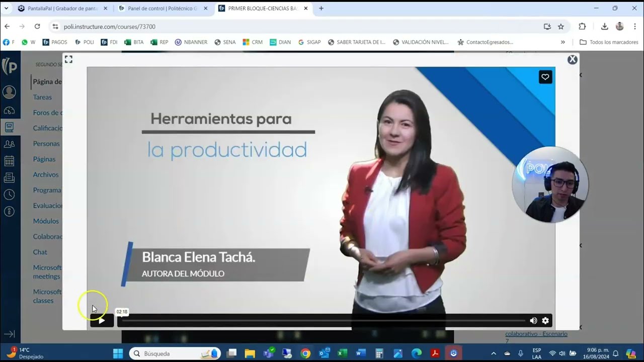Open the Chrome three-dot menu
The image size is (644, 362).
pos(634,27)
